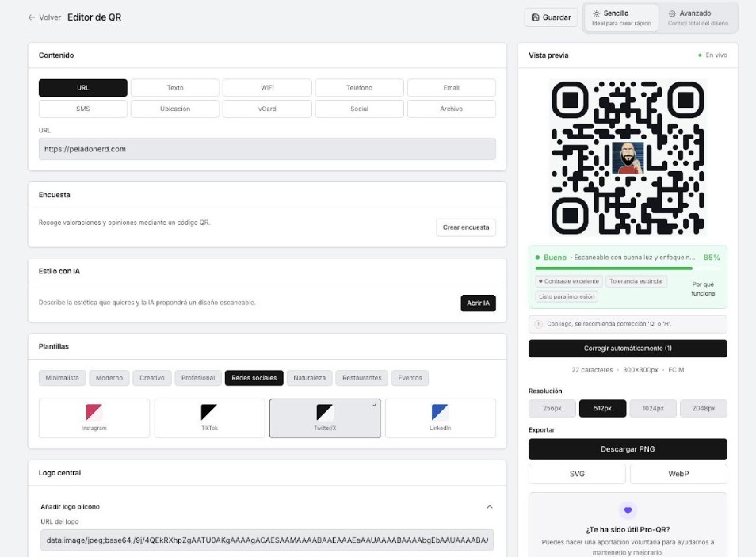
Task: Click the En vivo status indicator
Action: [712, 55]
